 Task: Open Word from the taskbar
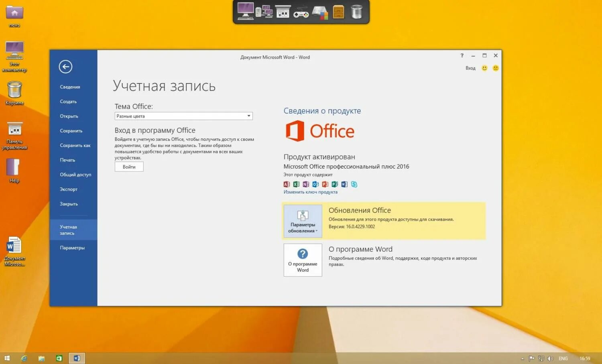click(x=76, y=358)
